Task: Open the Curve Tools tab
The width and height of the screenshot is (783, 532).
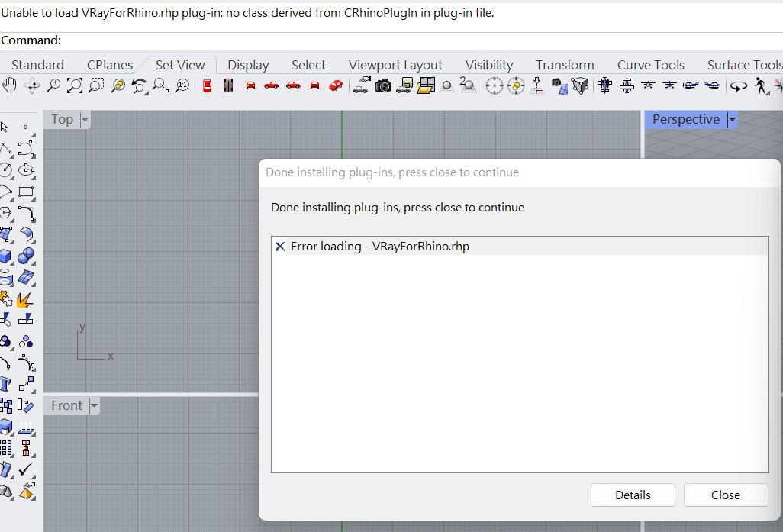Action: (651, 65)
